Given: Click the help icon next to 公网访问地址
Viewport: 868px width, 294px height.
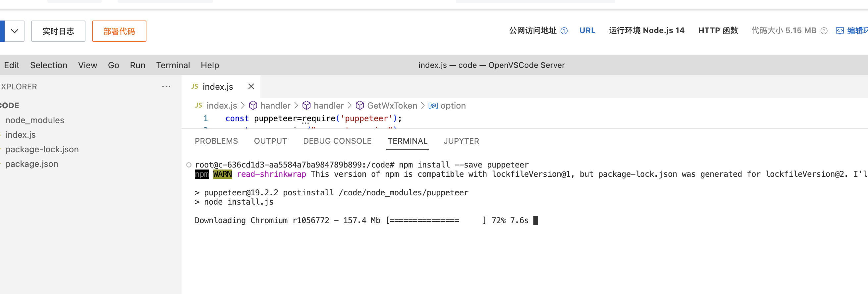Looking at the screenshot, I should click(564, 31).
